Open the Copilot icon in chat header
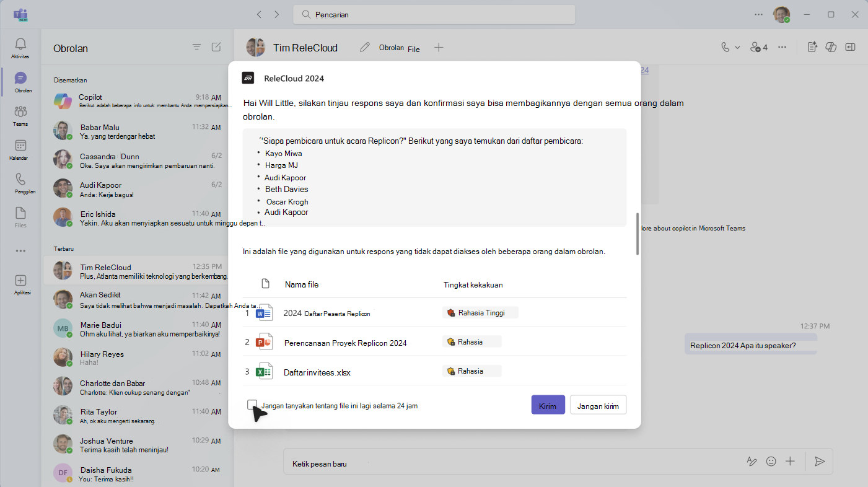 [x=831, y=47]
